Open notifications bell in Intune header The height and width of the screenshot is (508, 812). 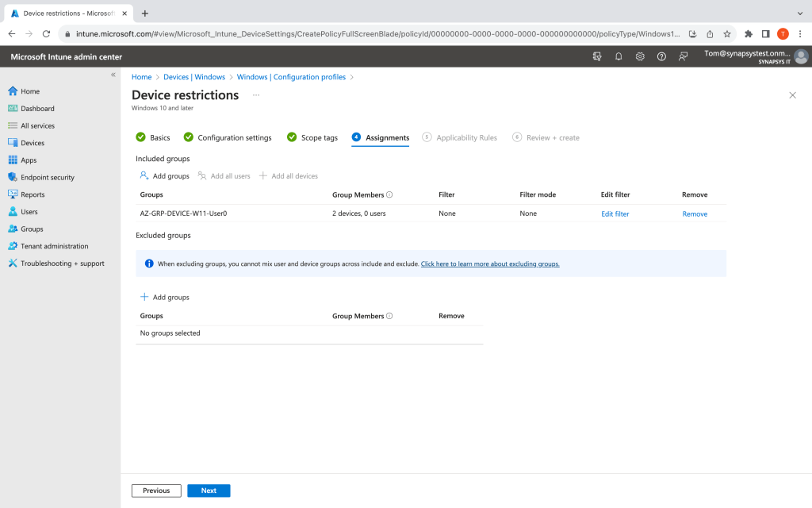[x=619, y=56]
